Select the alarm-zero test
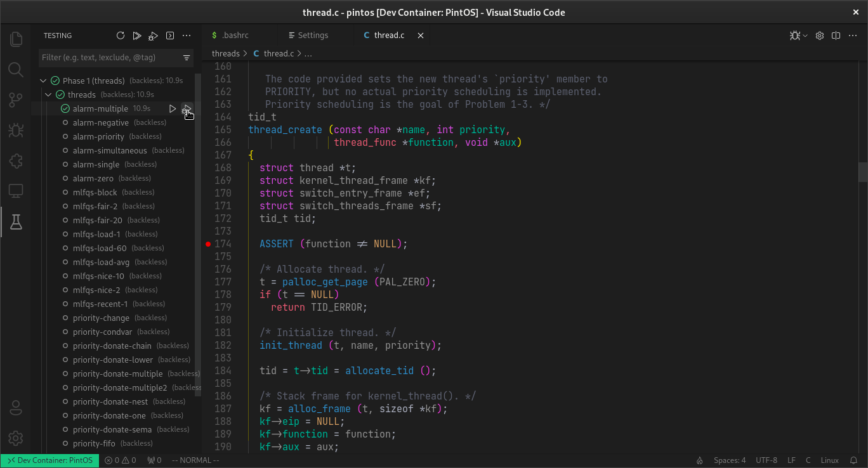This screenshot has width=868, height=468. (x=93, y=179)
